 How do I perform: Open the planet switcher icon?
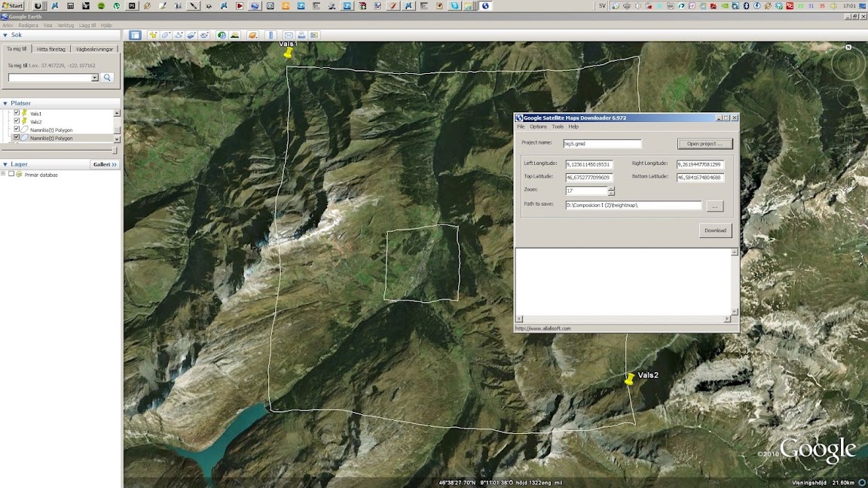point(253,35)
